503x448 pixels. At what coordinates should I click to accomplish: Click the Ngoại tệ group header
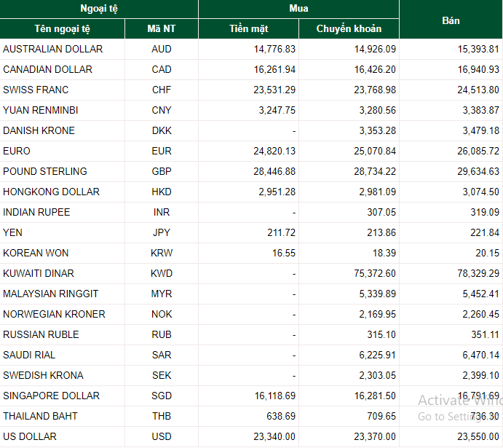tap(99, 9)
